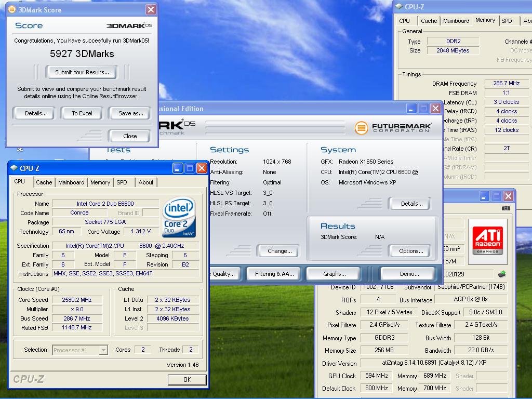Click the Core Voltage value 1.312 V
Screen dimensions: 532x399
[x=141, y=231]
